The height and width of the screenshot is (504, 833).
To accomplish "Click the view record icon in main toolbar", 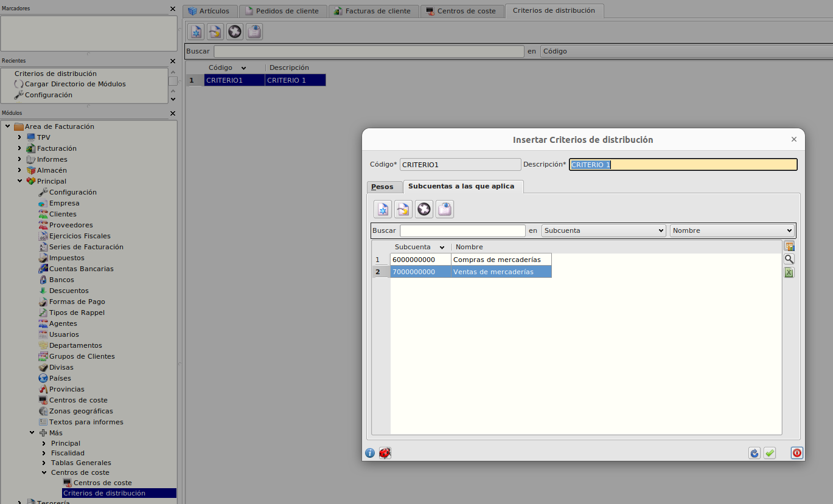I will [254, 32].
